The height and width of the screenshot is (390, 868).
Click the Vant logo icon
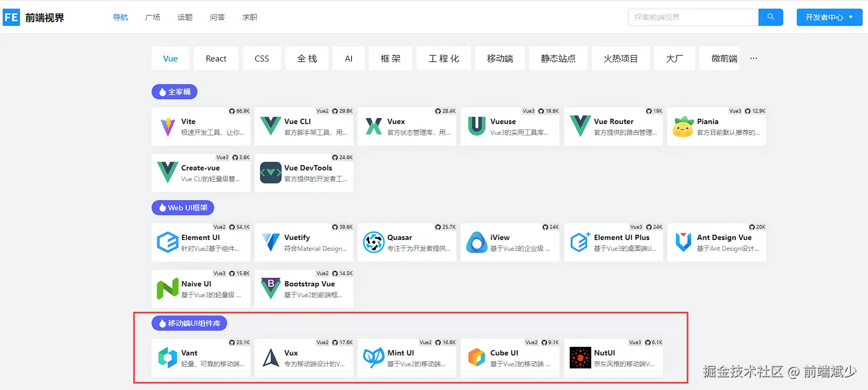coord(168,358)
